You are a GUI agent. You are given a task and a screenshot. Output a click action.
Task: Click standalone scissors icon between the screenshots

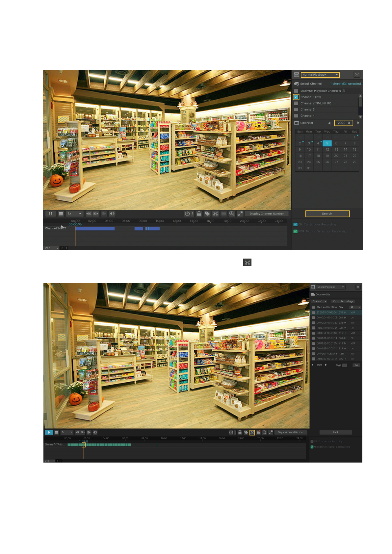coord(247,262)
